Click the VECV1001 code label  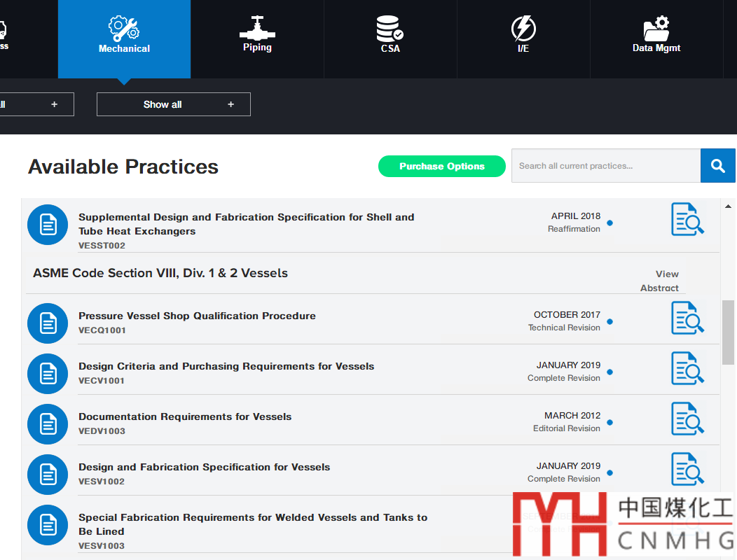[x=102, y=381]
